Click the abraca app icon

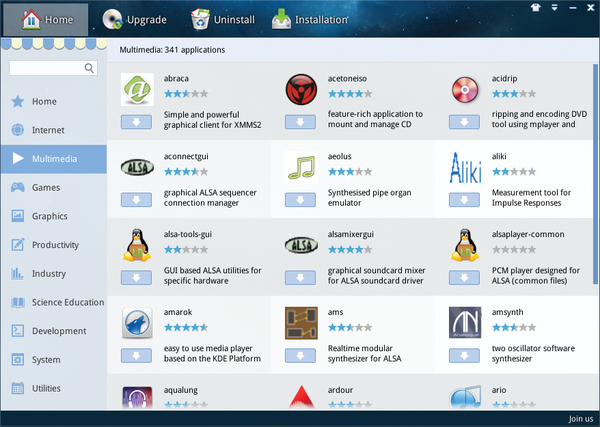coord(137,90)
